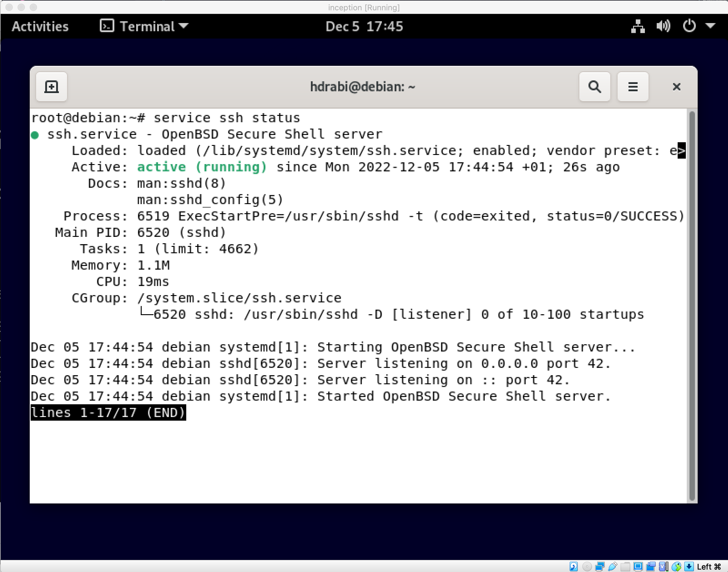Click VirtualBox USB device status icon

tap(612, 566)
